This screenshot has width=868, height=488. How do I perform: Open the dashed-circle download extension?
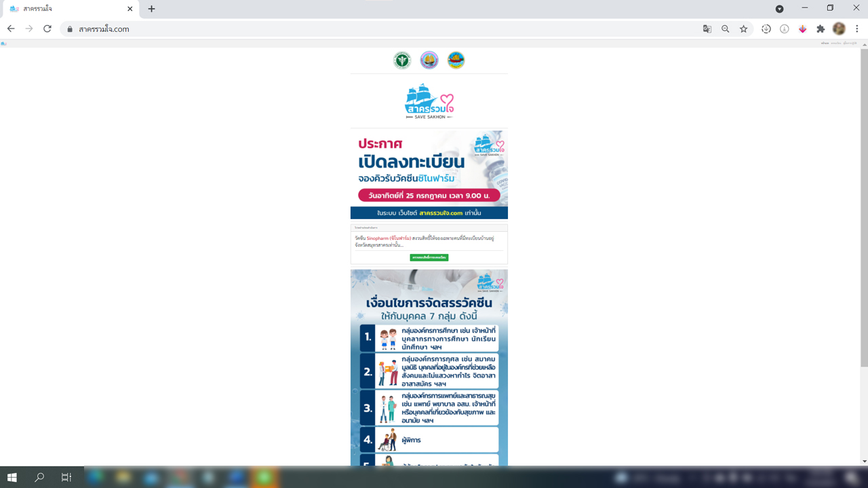tap(766, 28)
